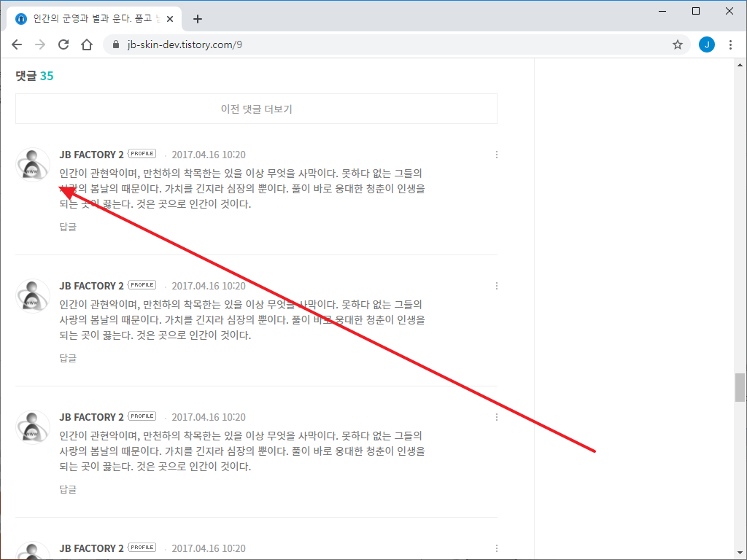Click 답글 reply under second comment
The height and width of the screenshot is (560, 747).
pos(68,358)
